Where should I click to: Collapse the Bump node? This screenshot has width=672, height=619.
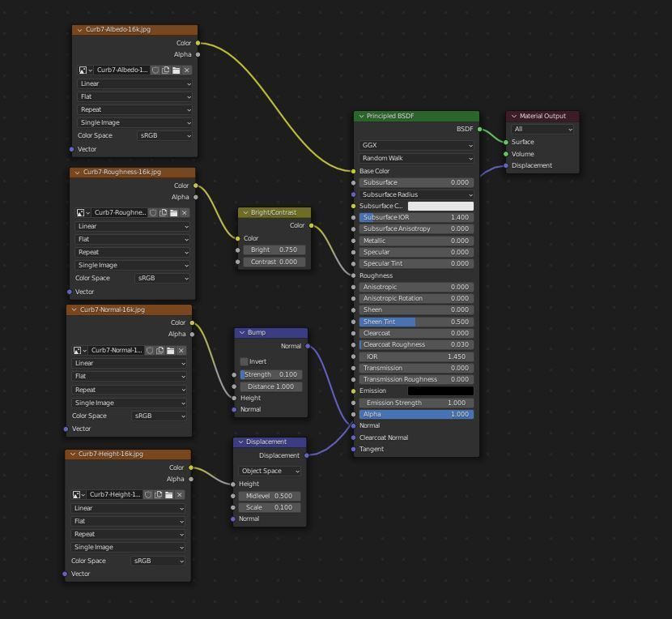tap(242, 333)
